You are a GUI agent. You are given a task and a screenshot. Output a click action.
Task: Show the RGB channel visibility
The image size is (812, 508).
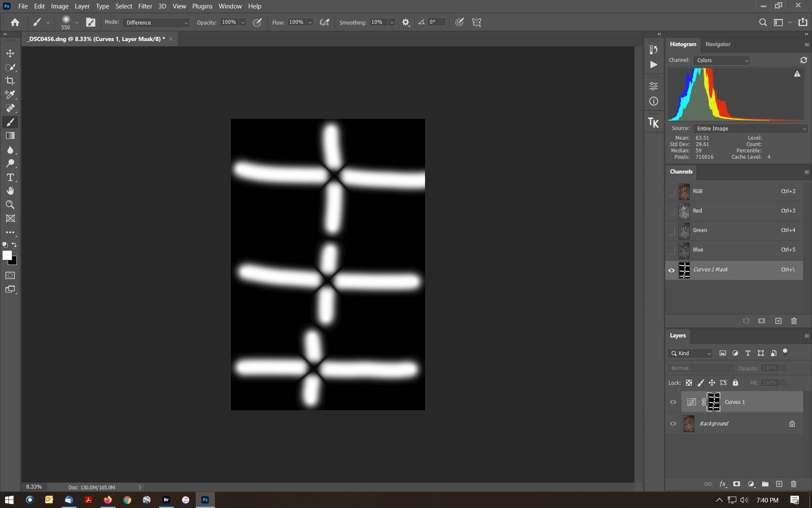[672, 192]
